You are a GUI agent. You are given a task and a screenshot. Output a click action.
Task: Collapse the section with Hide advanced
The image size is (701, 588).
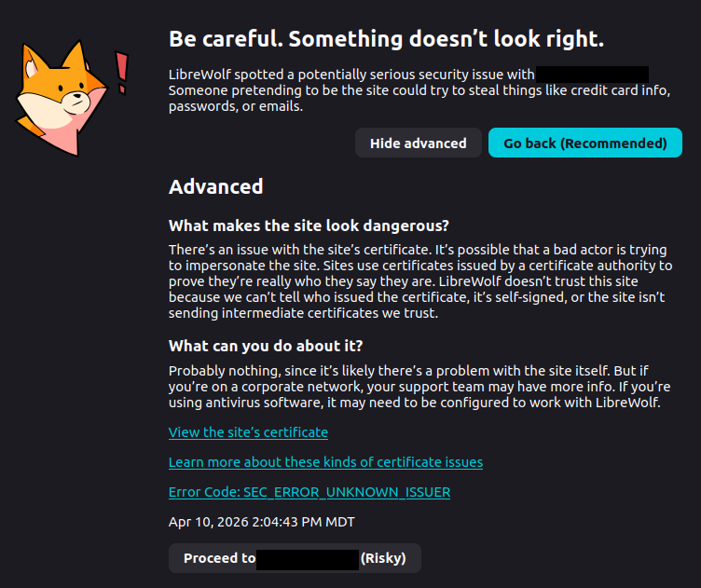coord(418,144)
